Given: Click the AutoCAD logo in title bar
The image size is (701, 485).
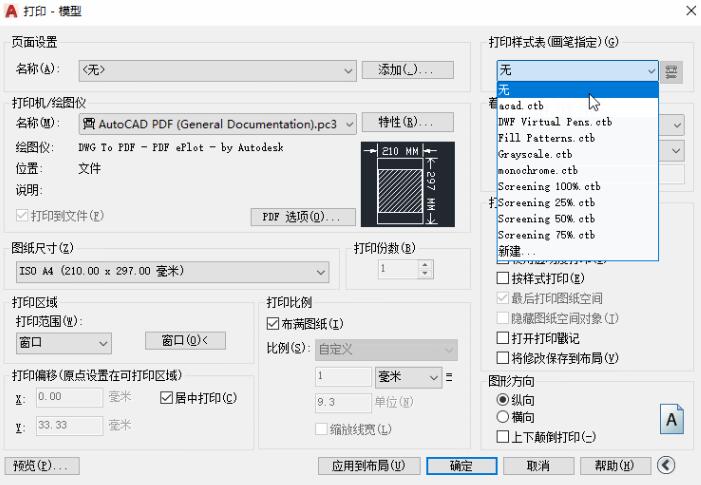Looking at the screenshot, I should coord(11,11).
